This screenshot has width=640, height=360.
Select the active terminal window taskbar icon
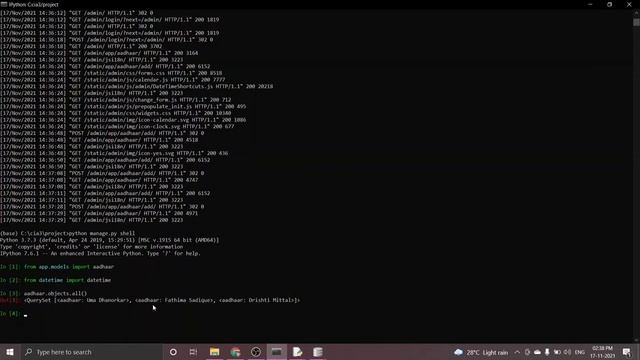pos(276,352)
